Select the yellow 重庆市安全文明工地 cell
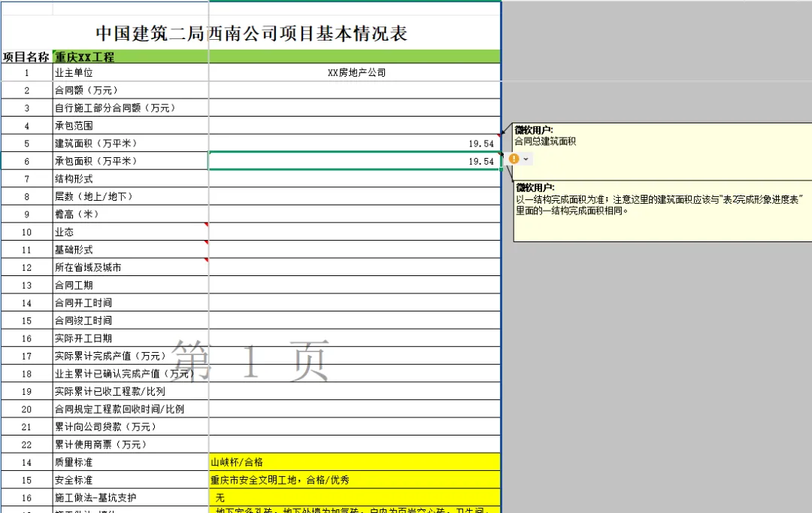 pyautogui.click(x=355, y=480)
